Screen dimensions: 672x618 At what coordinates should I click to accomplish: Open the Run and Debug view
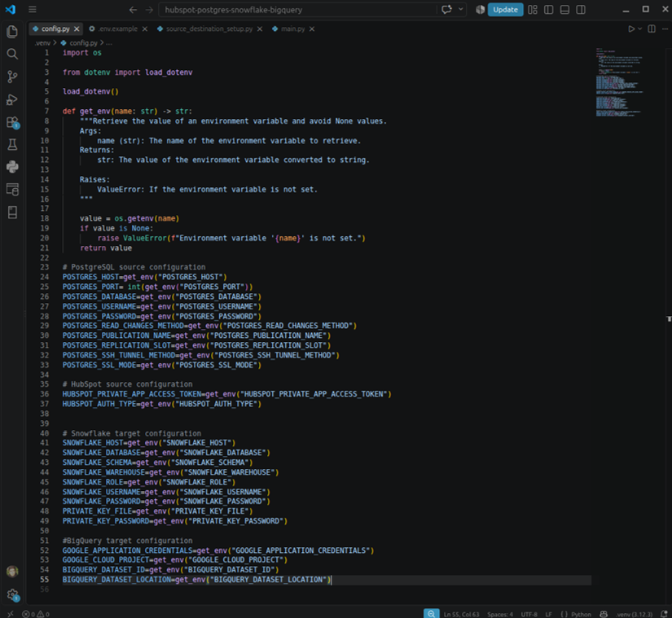[x=12, y=100]
